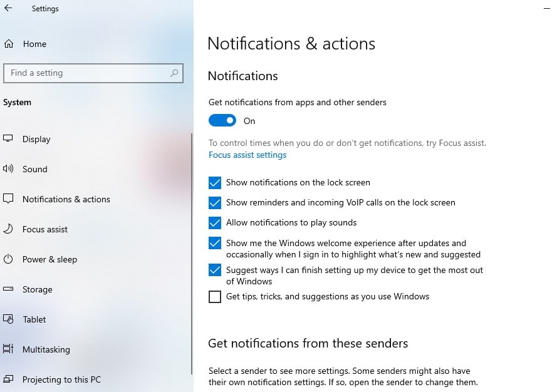Go back with the arrow icon

click(x=8, y=8)
